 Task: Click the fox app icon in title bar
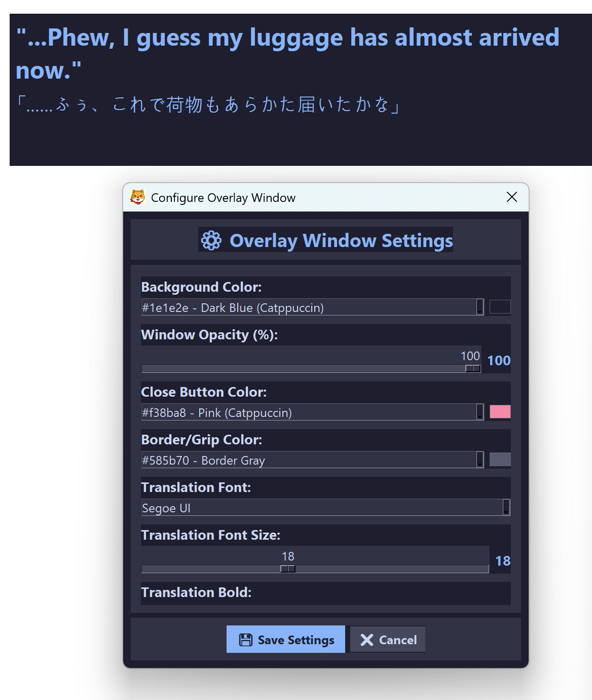coord(137,197)
